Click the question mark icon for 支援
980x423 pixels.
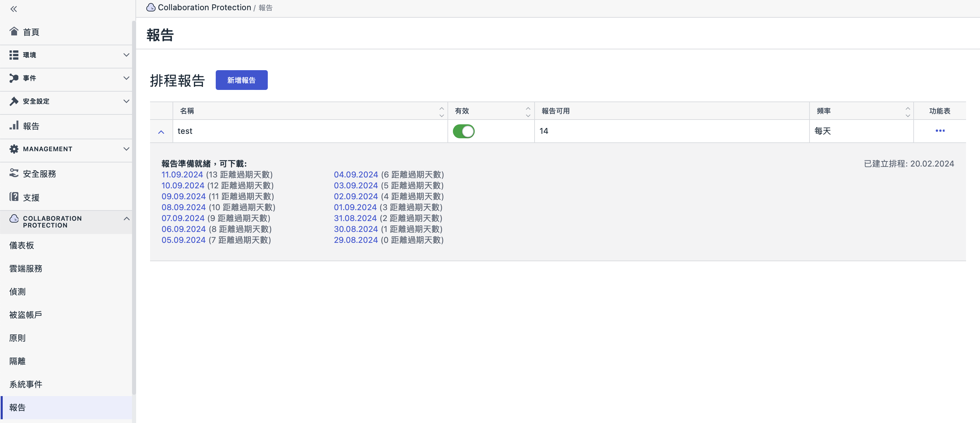[x=14, y=197]
